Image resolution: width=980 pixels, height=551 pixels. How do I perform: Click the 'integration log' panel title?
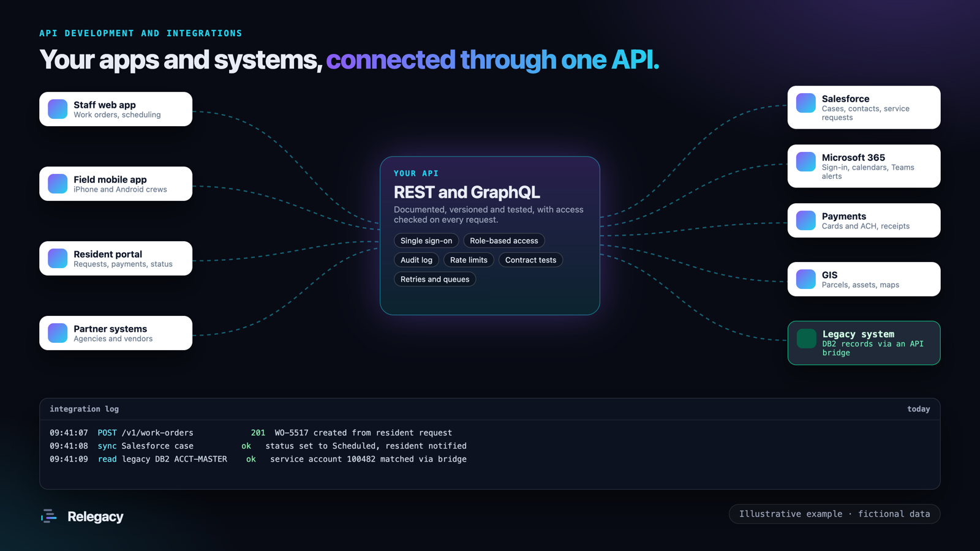84,409
